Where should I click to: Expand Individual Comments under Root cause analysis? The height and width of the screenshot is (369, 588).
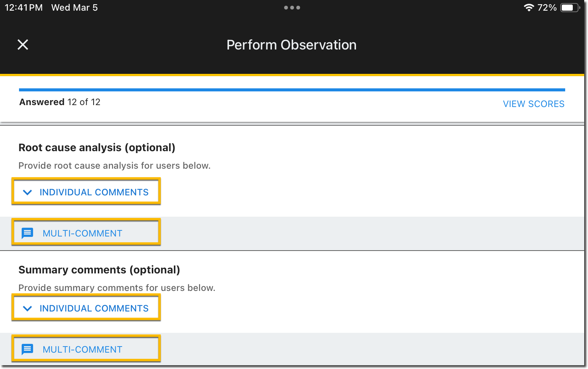tap(94, 192)
